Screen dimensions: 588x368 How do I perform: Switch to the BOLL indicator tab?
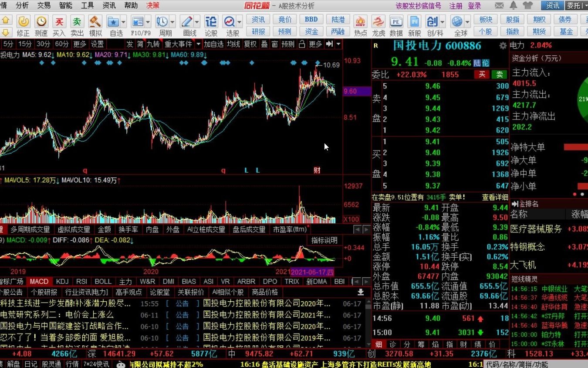[103, 282]
